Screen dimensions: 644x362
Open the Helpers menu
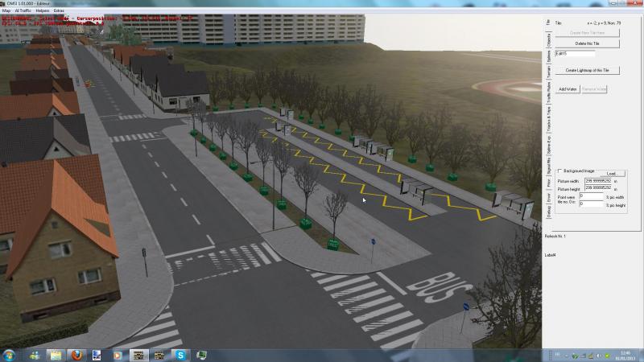(43, 10)
